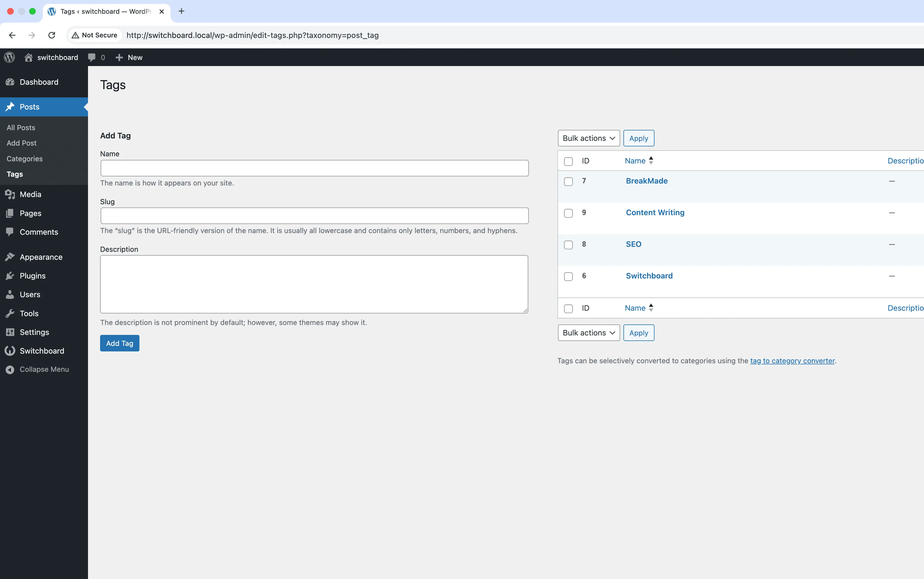Select the Posts pin icon in the sidebar

tap(10, 107)
